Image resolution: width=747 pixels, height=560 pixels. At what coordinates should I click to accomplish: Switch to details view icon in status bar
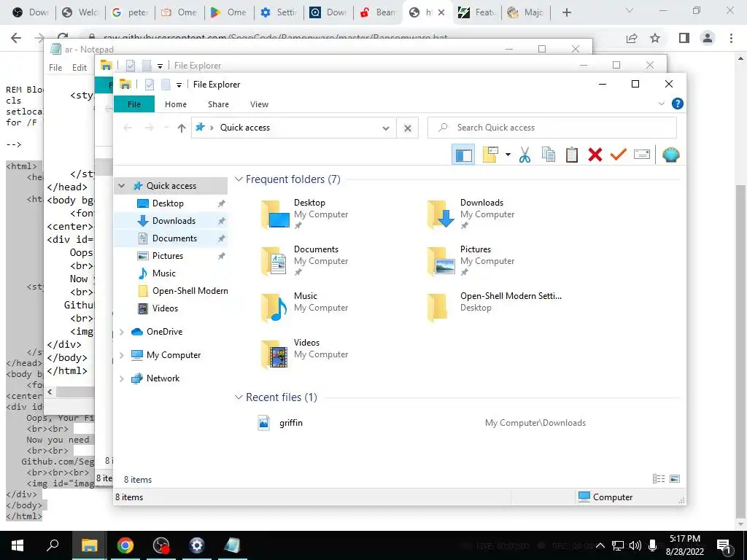coord(659,479)
